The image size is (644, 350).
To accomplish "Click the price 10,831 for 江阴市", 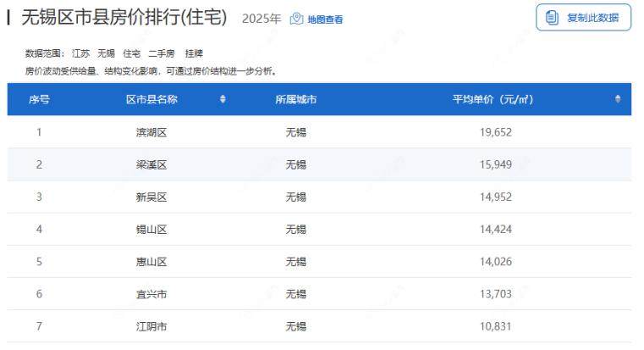I will pos(496,326).
